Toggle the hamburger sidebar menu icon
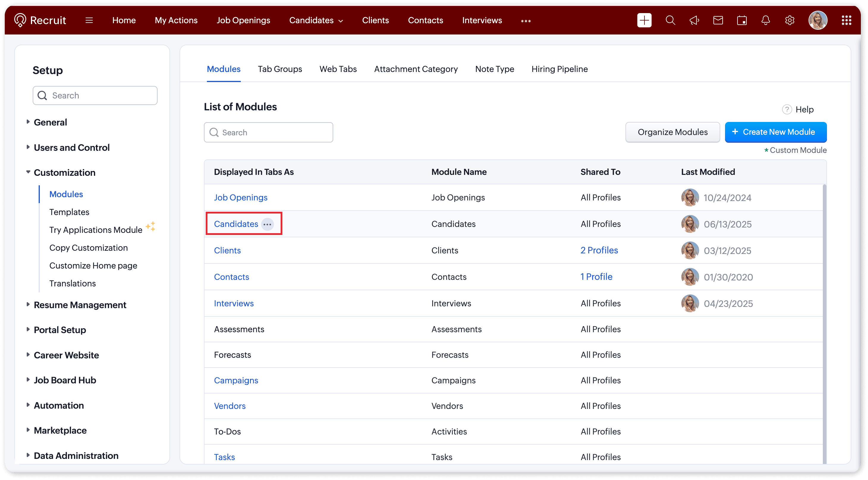 coord(89,20)
